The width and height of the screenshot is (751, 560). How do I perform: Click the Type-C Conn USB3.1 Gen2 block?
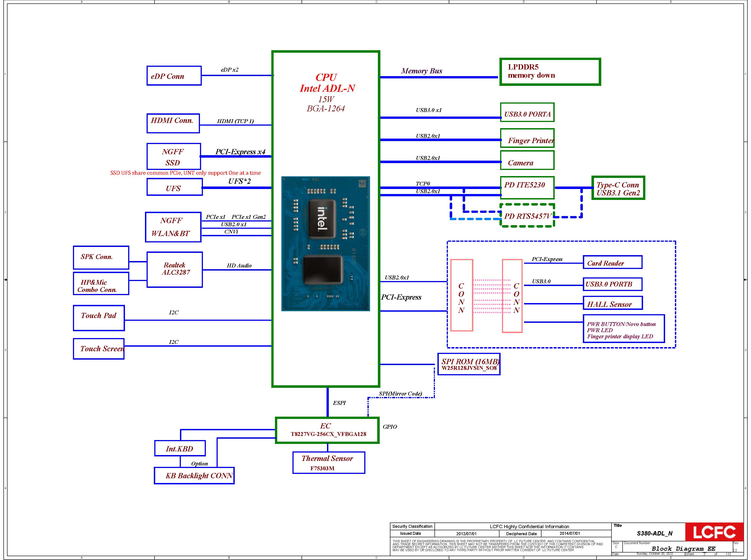(x=618, y=188)
